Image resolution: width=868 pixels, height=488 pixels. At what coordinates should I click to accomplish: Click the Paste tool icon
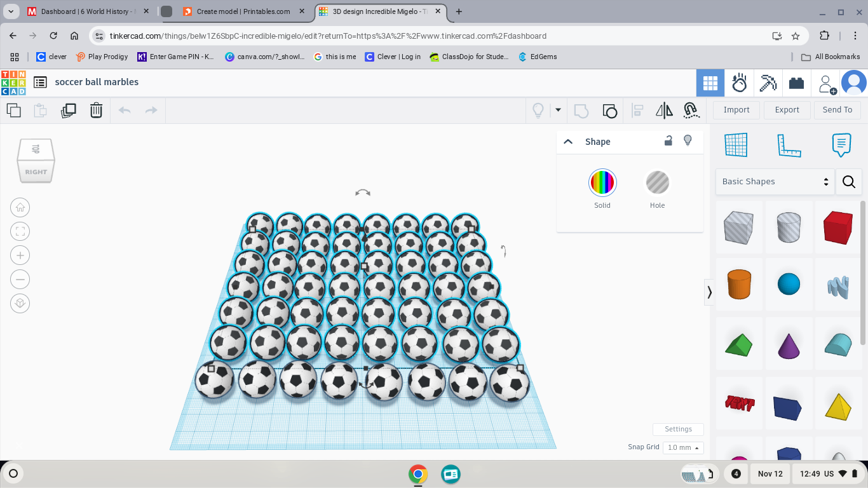pyautogui.click(x=40, y=110)
